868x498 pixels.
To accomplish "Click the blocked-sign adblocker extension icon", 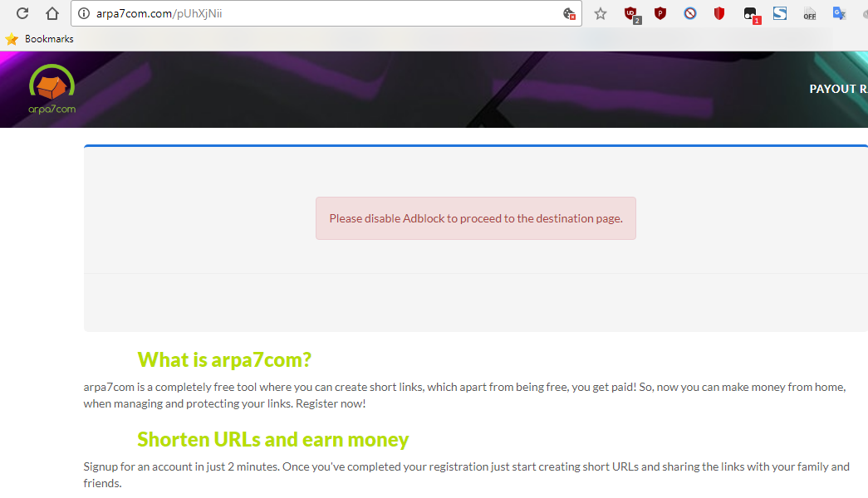I will (x=690, y=13).
